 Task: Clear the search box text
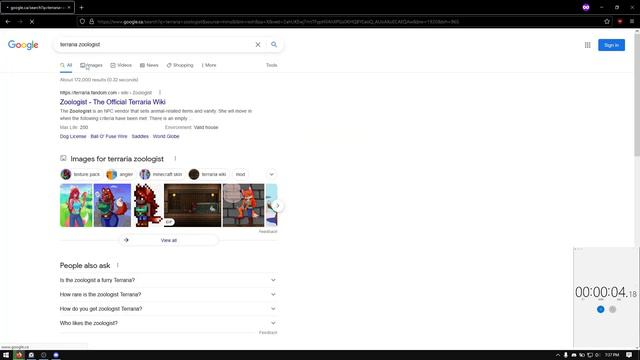click(258, 44)
